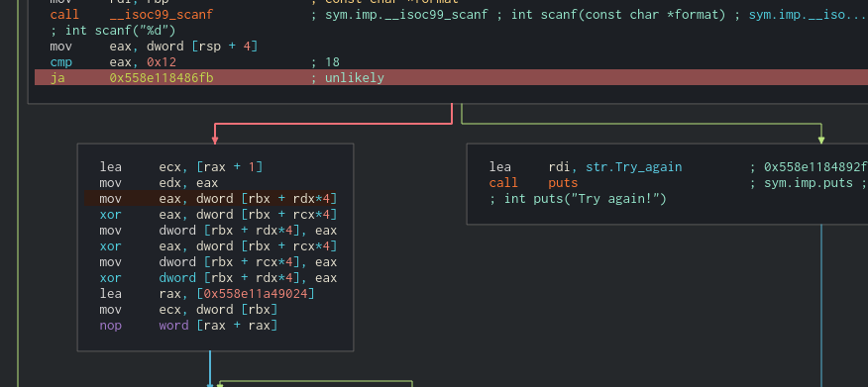Click the jump target address 0x558e118486fb
This screenshot has width=868, height=387.
[162, 78]
